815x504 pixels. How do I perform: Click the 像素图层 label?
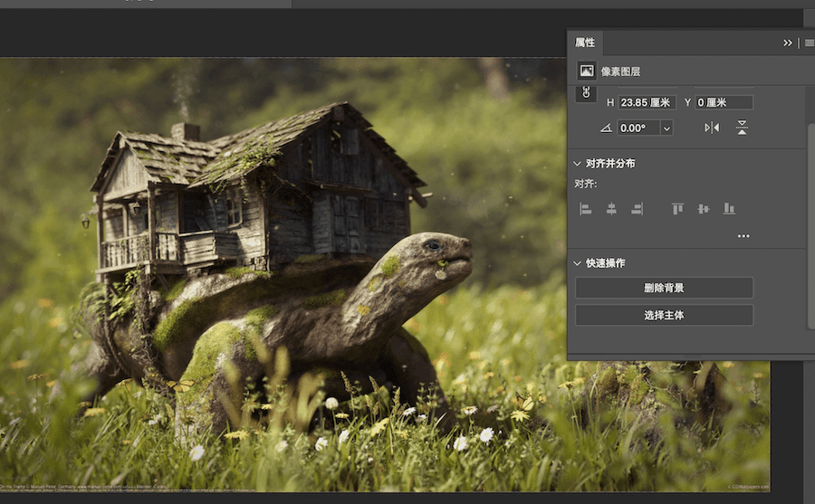[620, 71]
